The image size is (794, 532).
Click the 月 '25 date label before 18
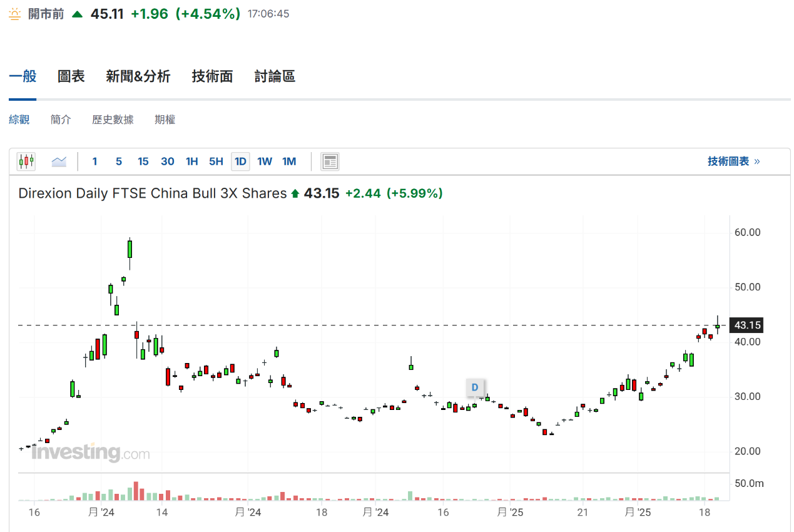(639, 513)
